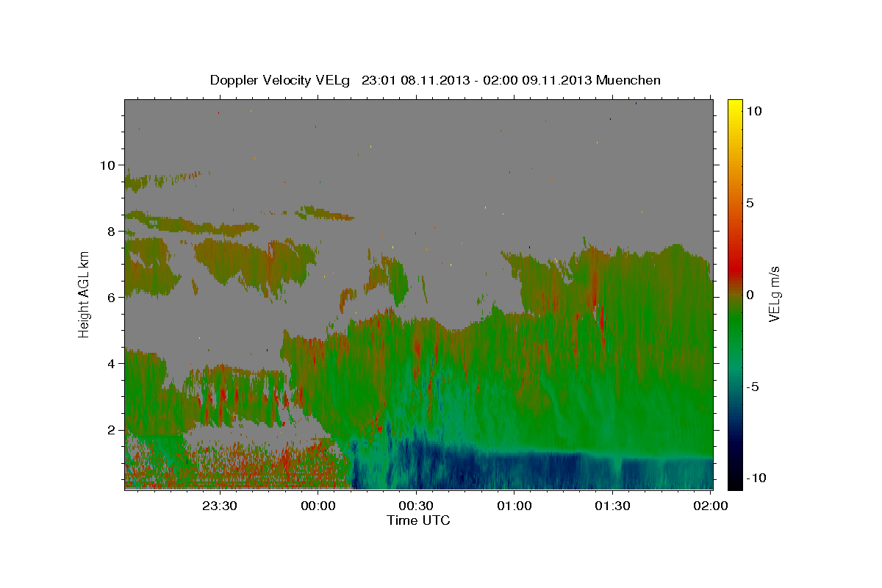Click the '01:30' time tick label
The width and height of the screenshot is (882, 588).
612,506
